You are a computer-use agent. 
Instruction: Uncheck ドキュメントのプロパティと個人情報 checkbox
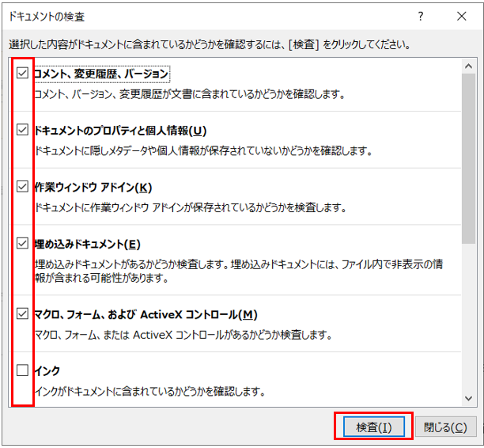22,130
